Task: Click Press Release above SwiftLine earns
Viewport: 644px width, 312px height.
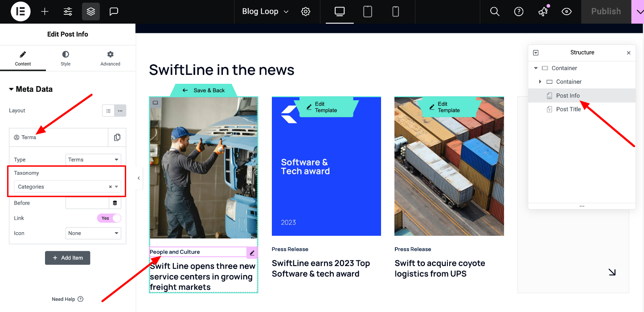Action: point(290,249)
